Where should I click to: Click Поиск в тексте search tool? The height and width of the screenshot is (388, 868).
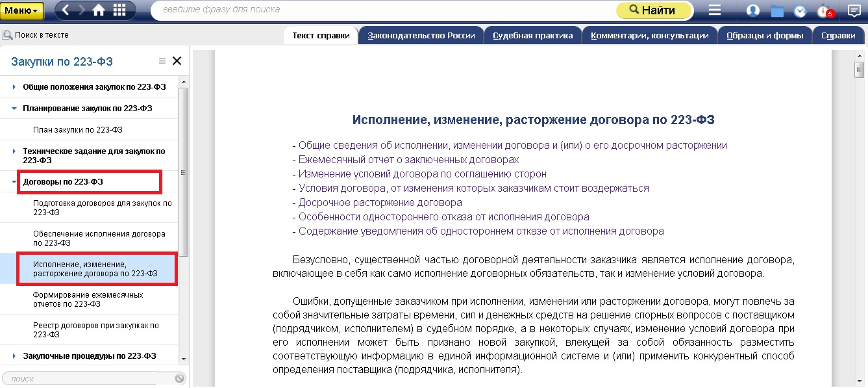[x=36, y=35]
